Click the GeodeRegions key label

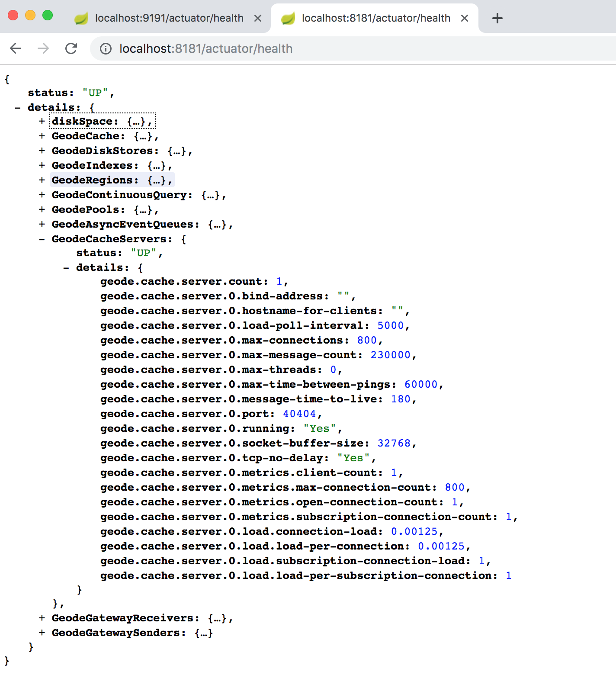96,180
